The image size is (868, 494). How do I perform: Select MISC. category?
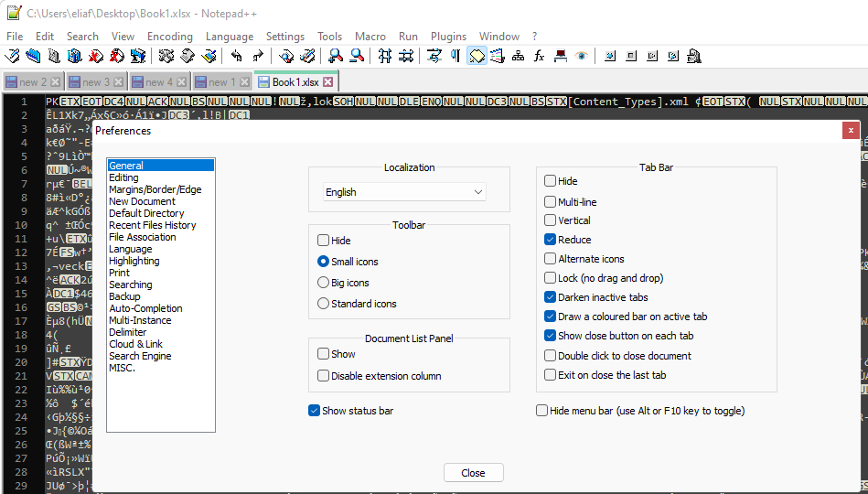coord(122,368)
